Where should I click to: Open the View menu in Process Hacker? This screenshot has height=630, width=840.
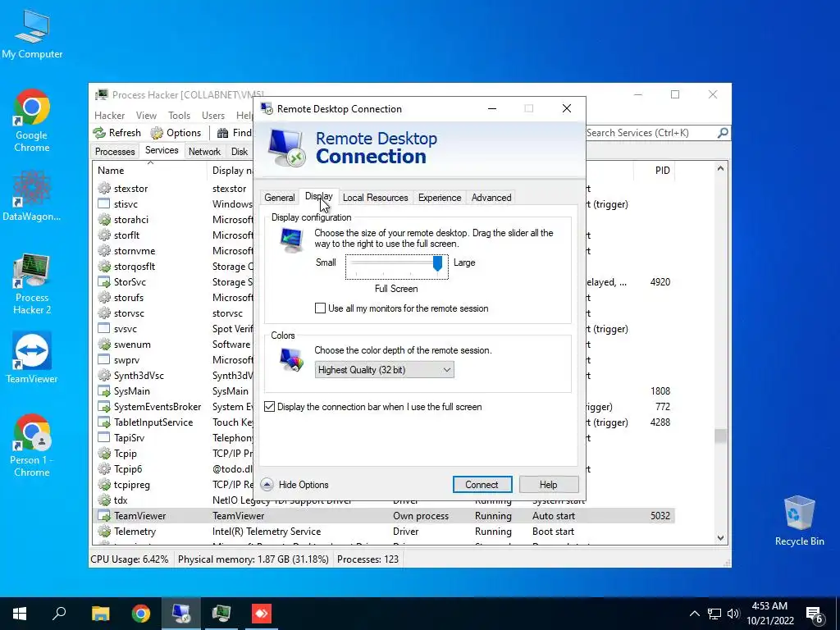146,116
